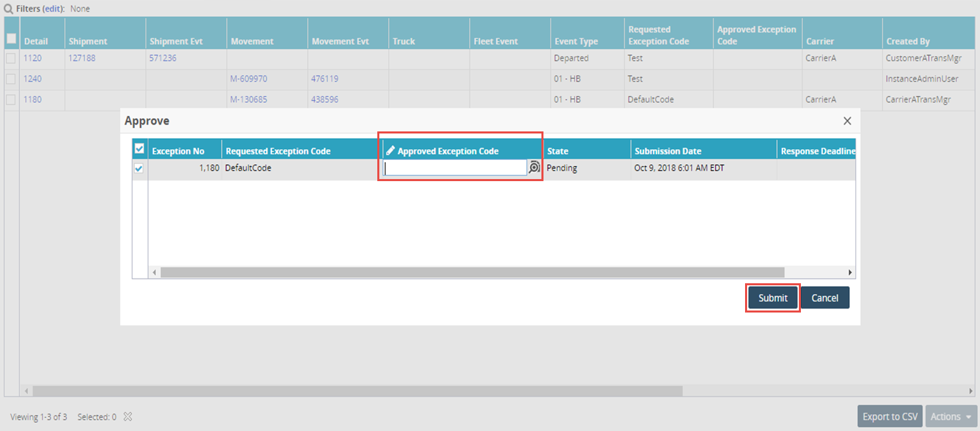This screenshot has width=980, height=431.
Task: Click the pencil icon in Approved Exception Code header
Action: click(x=390, y=151)
